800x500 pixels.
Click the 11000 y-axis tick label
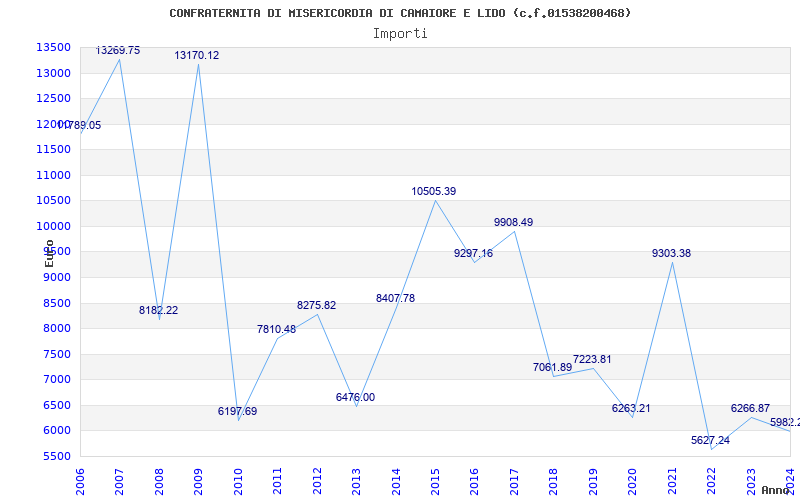(x=53, y=175)
